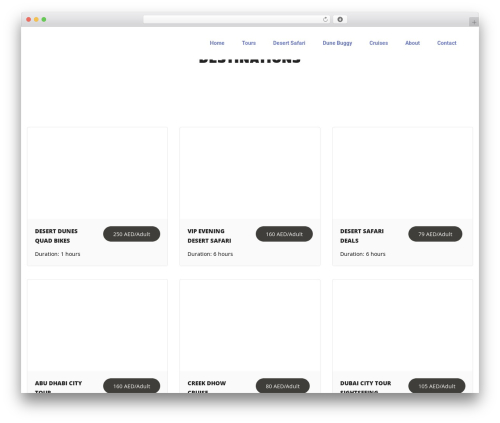Navigate to the About page
The height and width of the screenshot is (423, 500).
tap(412, 43)
